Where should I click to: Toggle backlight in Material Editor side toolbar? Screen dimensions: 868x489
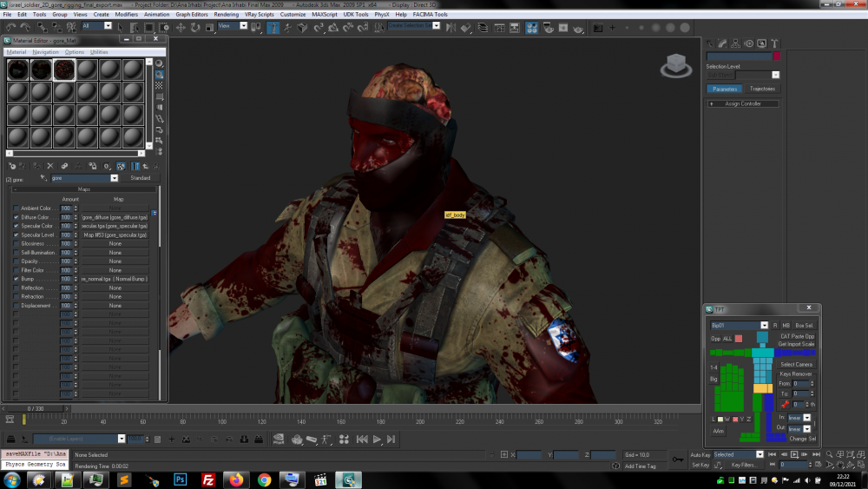pos(160,75)
